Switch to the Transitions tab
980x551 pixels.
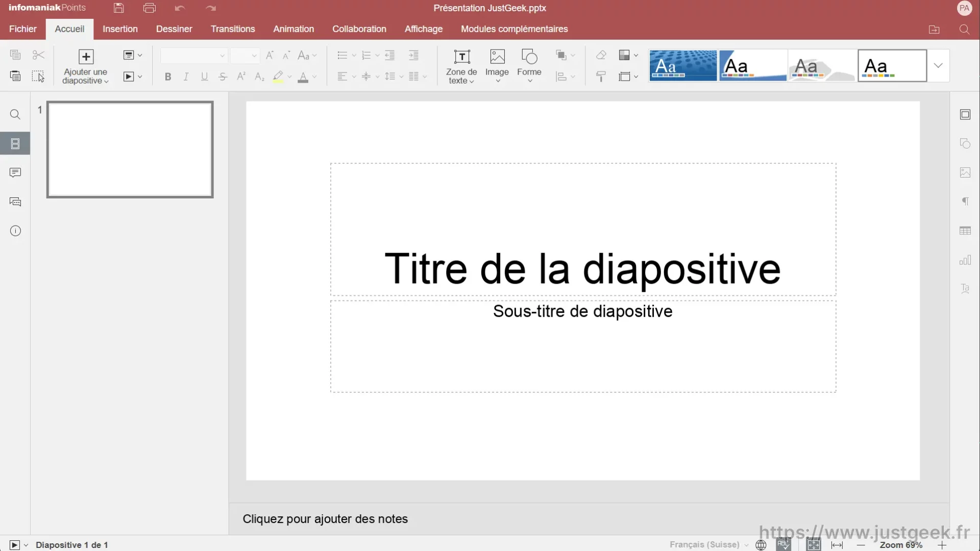pyautogui.click(x=233, y=29)
